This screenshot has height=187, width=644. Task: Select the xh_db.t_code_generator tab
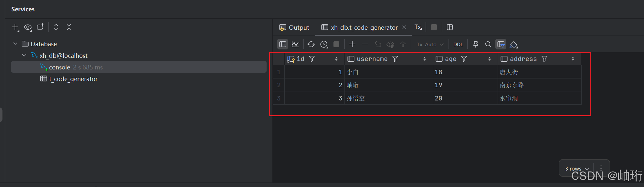[364, 27]
